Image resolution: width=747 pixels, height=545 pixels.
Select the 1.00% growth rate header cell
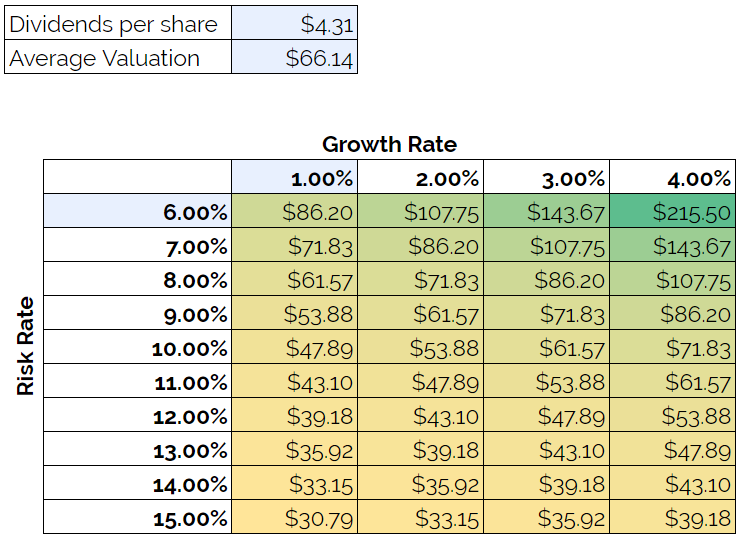[x=294, y=178]
